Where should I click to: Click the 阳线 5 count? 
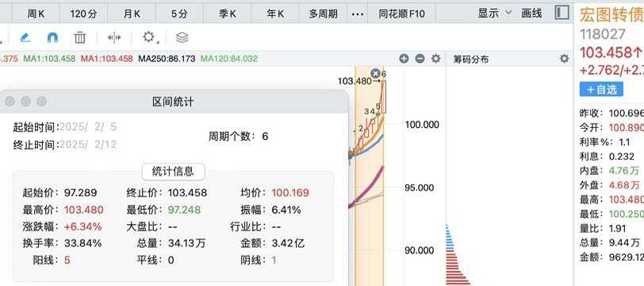pos(67,260)
